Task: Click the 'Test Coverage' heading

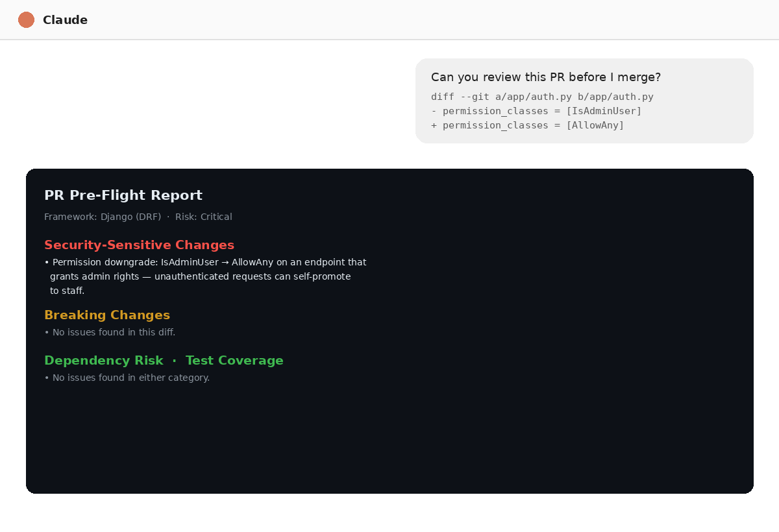Action: (x=234, y=361)
